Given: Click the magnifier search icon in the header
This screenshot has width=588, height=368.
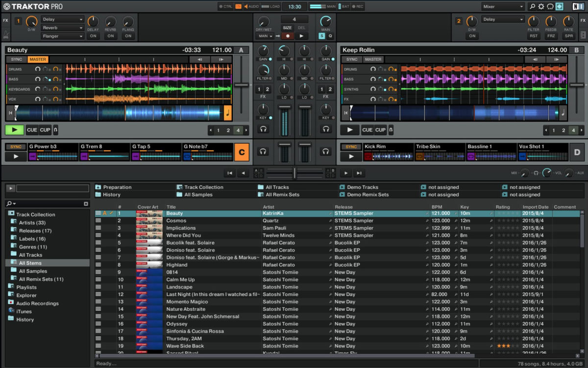Looking at the screenshot, I should [532, 6].
